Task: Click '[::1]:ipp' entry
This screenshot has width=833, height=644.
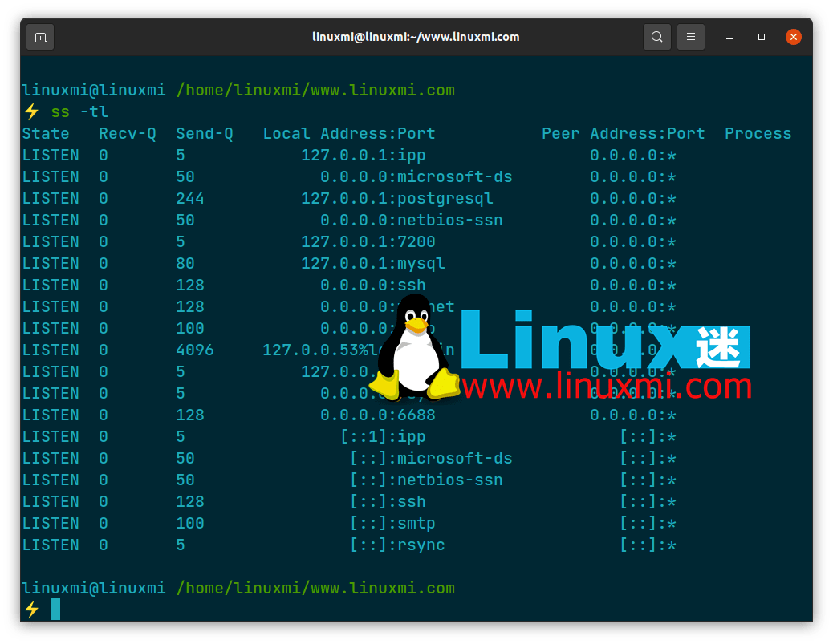Action: click(383, 437)
